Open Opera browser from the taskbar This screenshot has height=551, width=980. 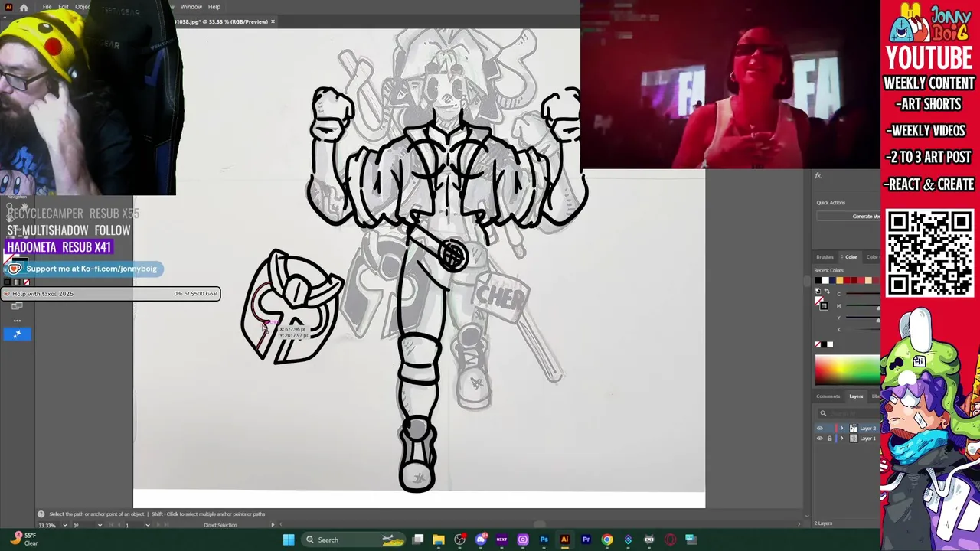(x=670, y=540)
